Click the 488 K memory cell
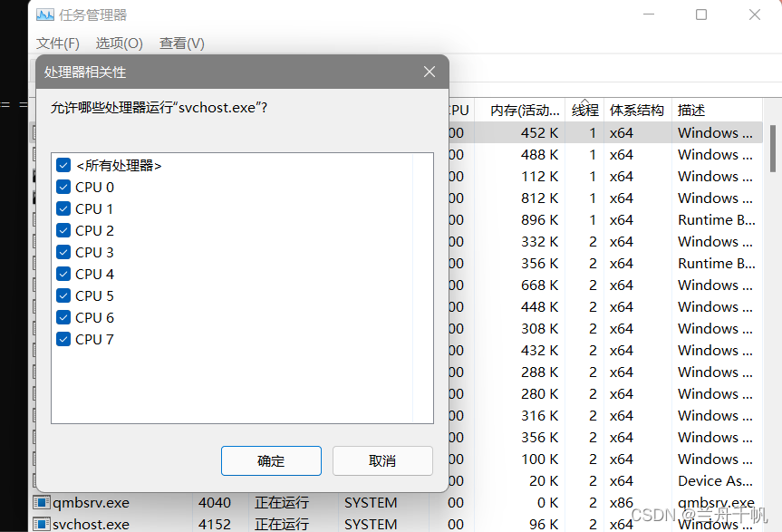The width and height of the screenshot is (782, 532). click(540, 155)
